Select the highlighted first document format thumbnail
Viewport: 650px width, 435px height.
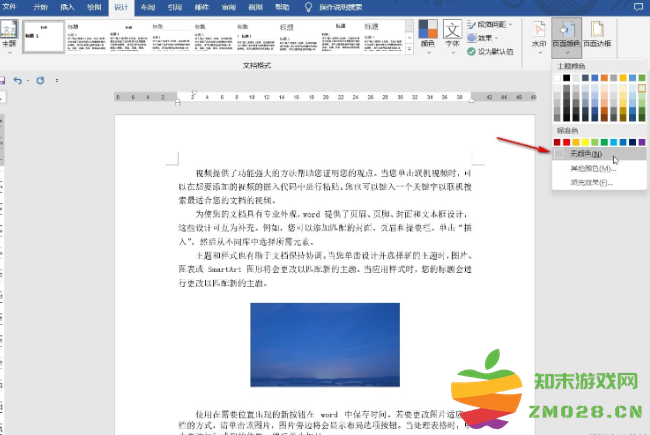tap(44, 37)
